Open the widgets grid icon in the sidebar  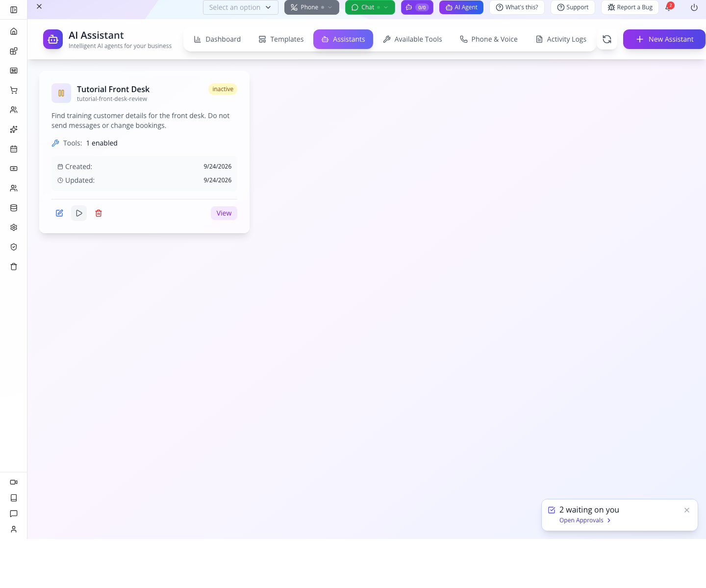coord(14,51)
